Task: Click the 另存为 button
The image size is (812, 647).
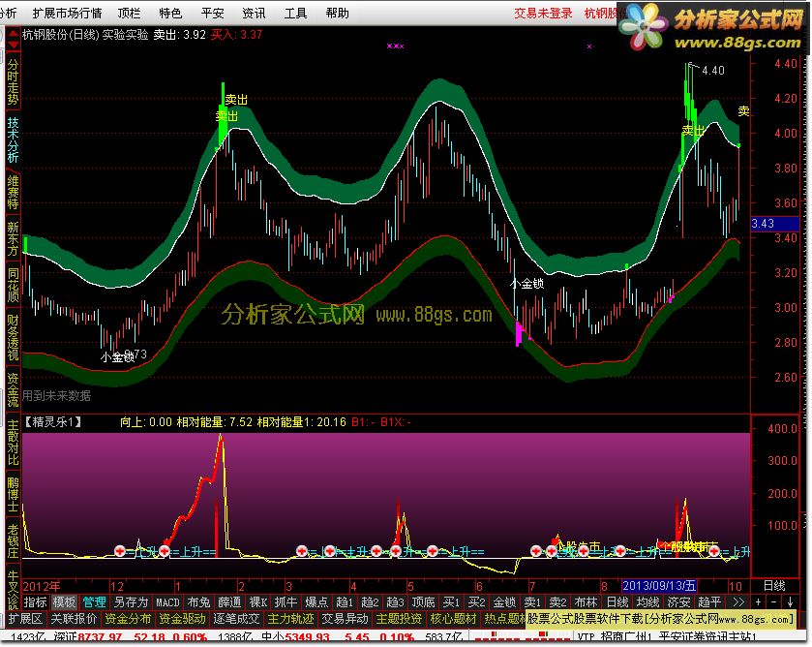Action: pos(130,601)
